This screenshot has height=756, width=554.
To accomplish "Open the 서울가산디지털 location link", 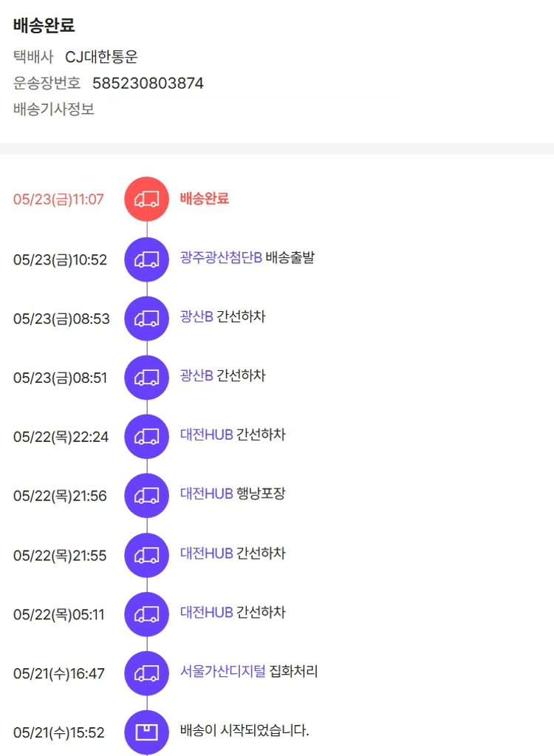I will click(222, 672).
